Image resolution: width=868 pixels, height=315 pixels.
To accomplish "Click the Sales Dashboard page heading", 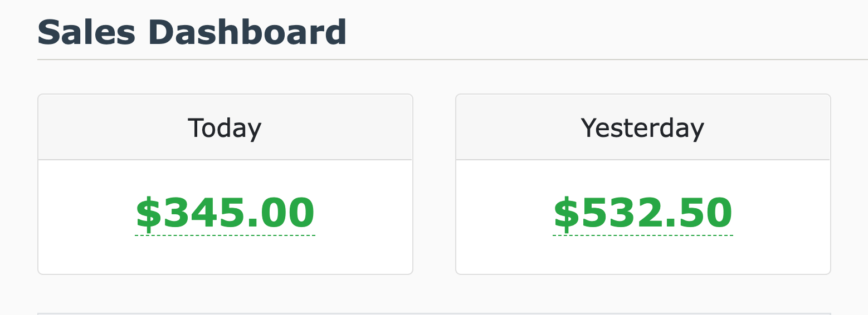I will 192,32.
